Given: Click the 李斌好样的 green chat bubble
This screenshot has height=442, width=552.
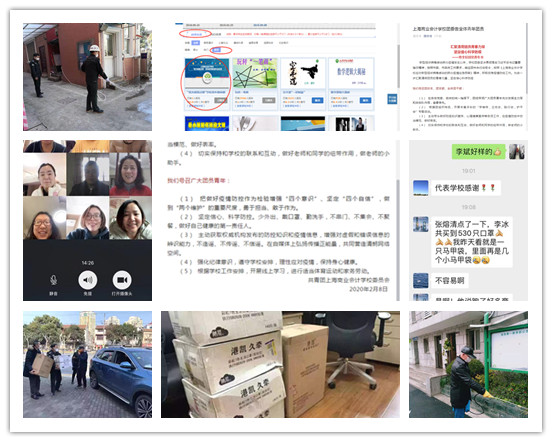Looking at the screenshot, I should (478, 152).
